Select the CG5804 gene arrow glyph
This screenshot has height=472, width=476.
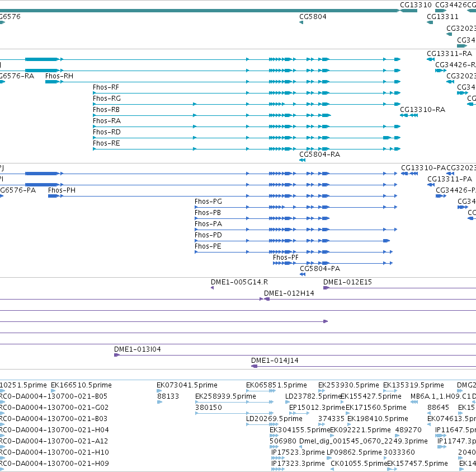pyautogui.click(x=301, y=22)
